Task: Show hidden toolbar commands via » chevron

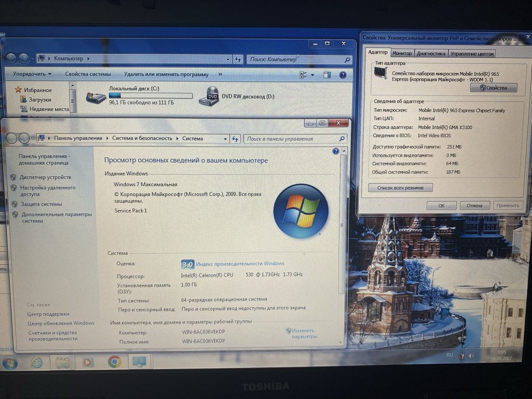Action: (x=220, y=74)
